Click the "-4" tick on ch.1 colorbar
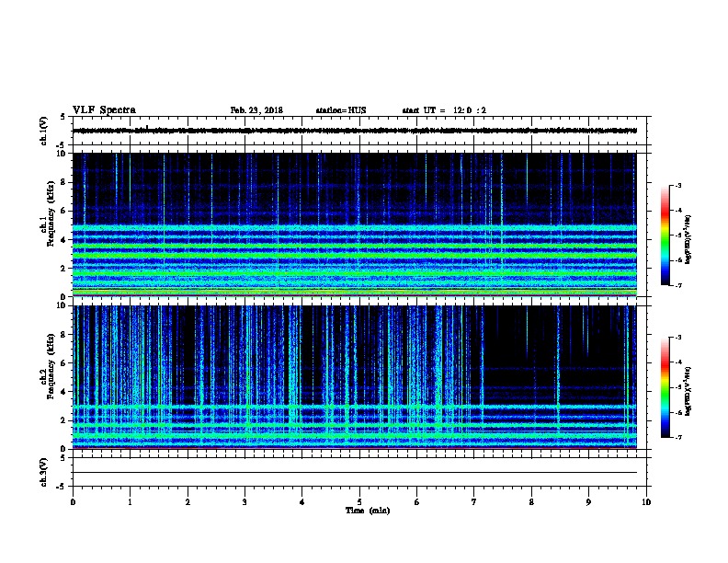 (x=677, y=210)
